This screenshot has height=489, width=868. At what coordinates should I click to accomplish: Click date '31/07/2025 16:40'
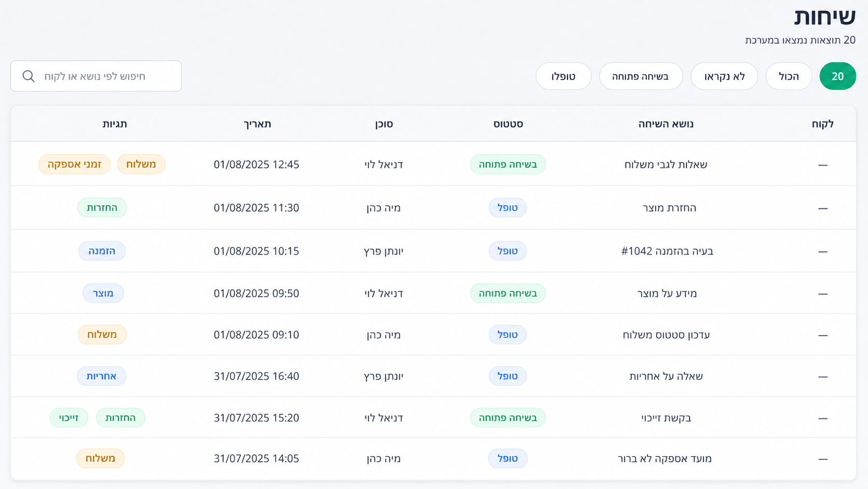tap(256, 376)
